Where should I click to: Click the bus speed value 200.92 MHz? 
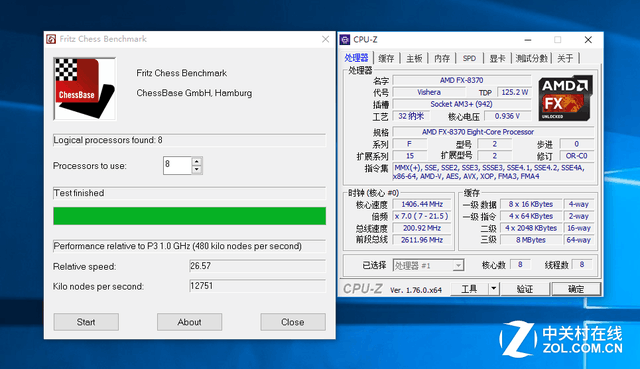(x=422, y=228)
